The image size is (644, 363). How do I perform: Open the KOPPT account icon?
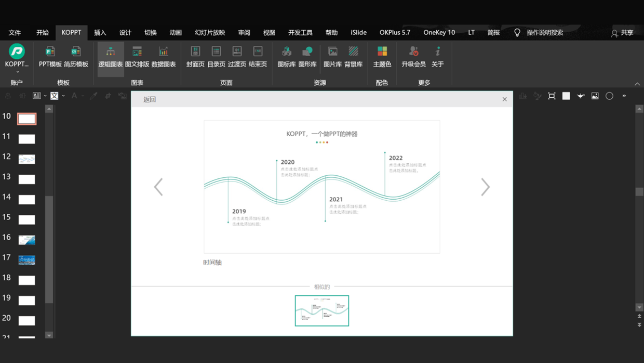[x=17, y=51]
